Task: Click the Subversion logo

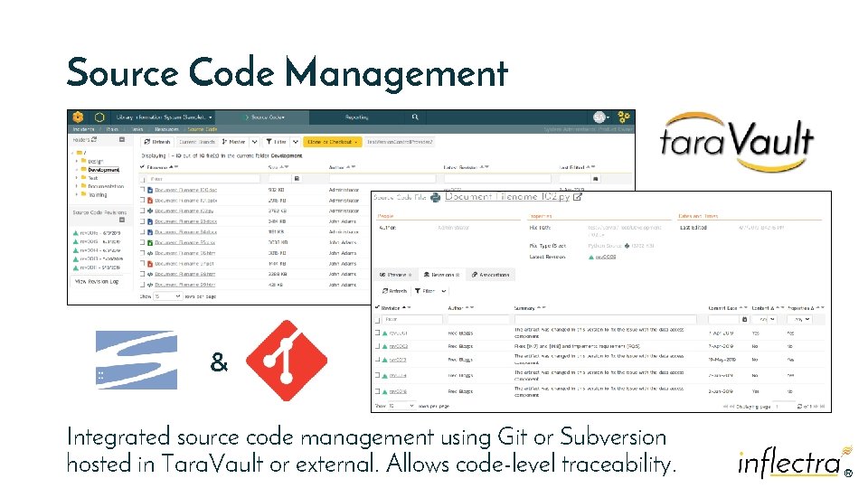Action: pyautogui.click(x=137, y=361)
